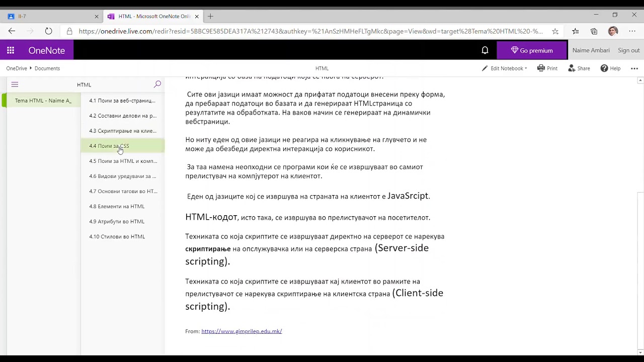The height and width of the screenshot is (362, 644).
Task: Open the browser collections icon
Action: click(594, 31)
